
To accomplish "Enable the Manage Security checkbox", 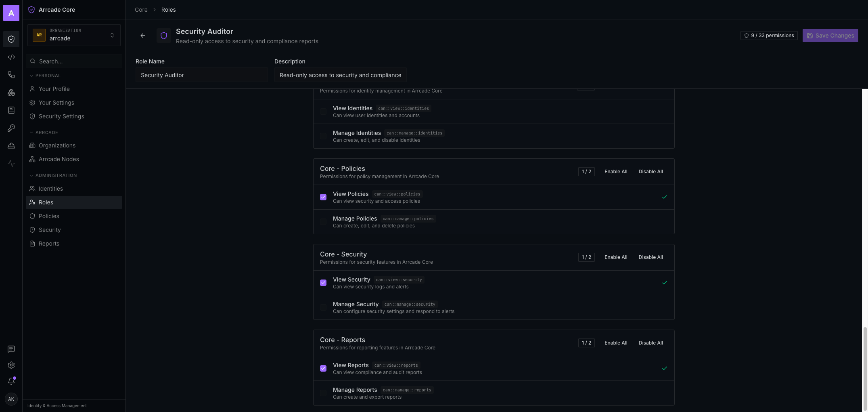I will 323,307.
